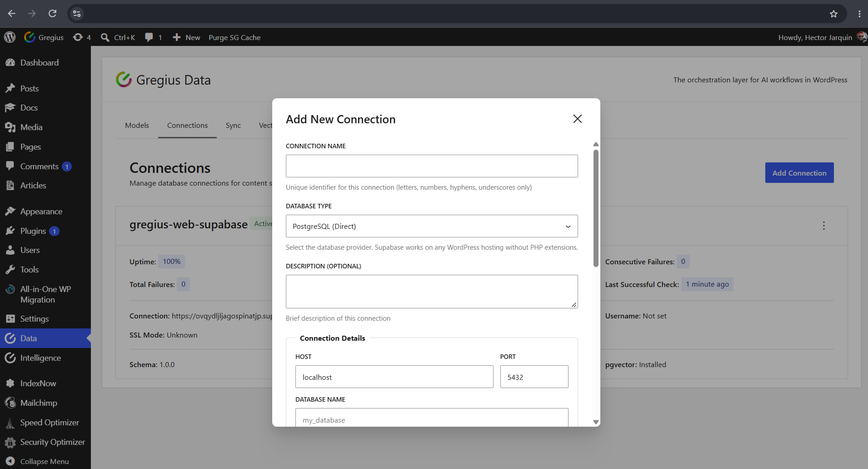This screenshot has width=868, height=469.
Task: Click the browser back arrow
Action: pos(12,14)
